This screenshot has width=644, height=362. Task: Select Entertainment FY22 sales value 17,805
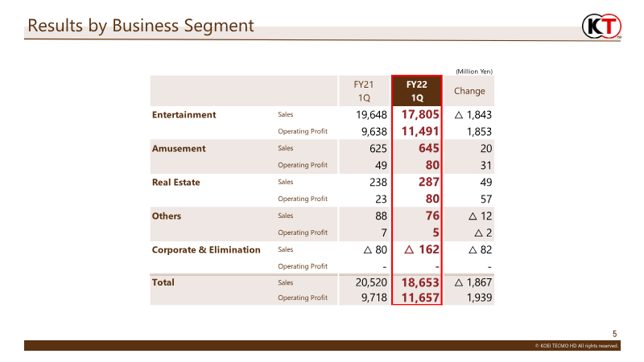420,114
